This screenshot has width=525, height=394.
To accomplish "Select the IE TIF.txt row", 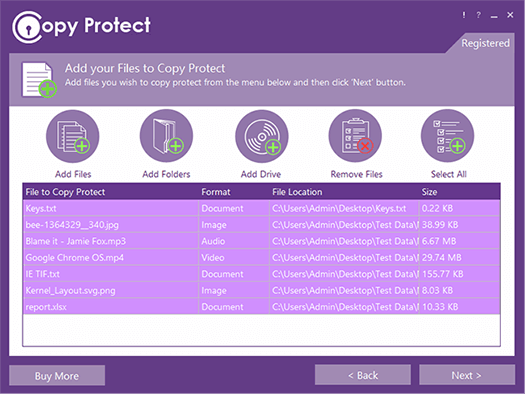I will click(x=261, y=274).
